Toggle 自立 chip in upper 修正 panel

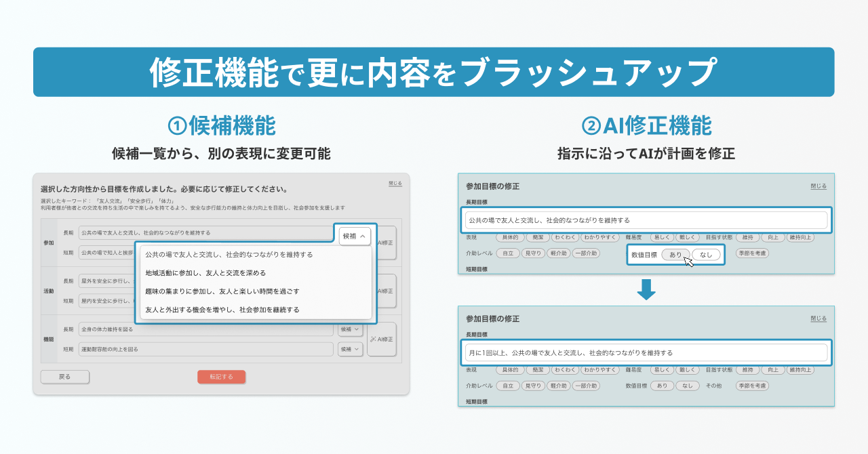[508, 253]
